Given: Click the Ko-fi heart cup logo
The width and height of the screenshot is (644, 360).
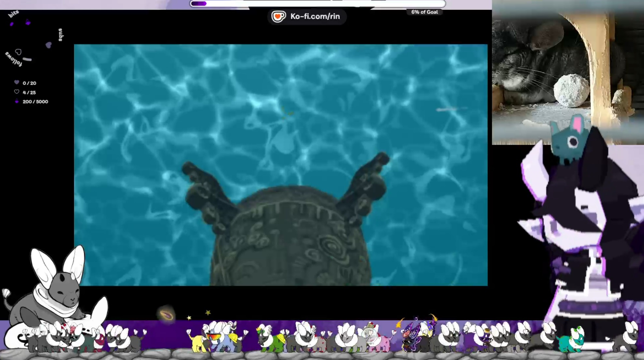Looking at the screenshot, I should click(278, 16).
